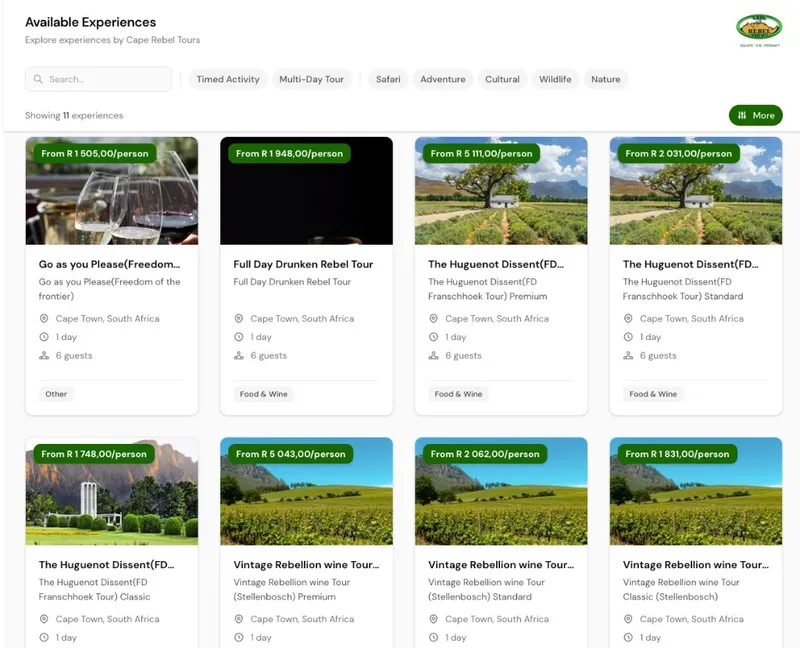Screen dimensions: 800x648
Task: Enable the Nature filter
Action: point(606,79)
